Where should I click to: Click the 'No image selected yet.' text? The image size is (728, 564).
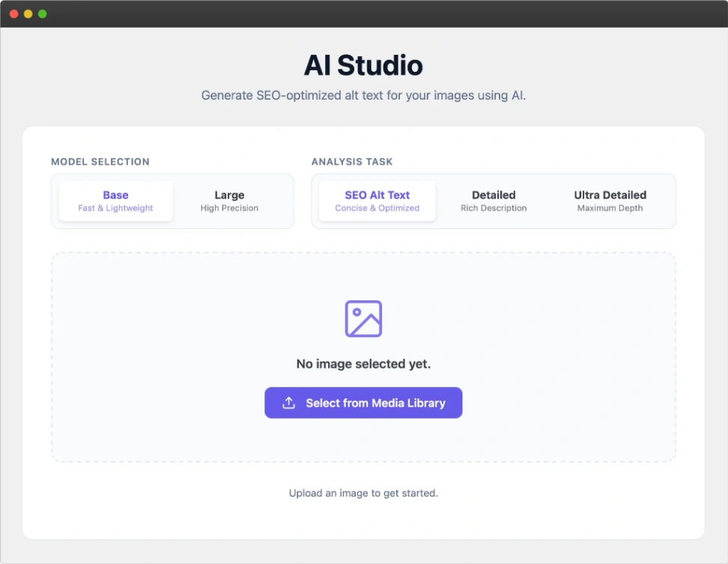[x=363, y=364]
